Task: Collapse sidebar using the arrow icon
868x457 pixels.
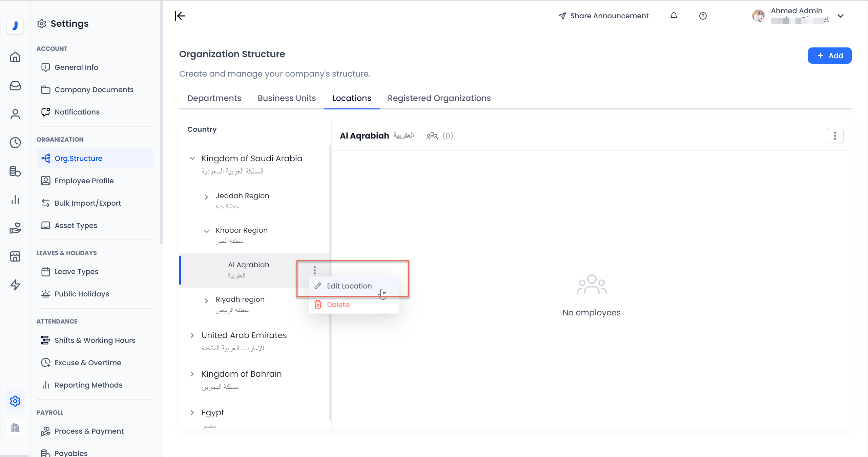Action: click(x=180, y=16)
